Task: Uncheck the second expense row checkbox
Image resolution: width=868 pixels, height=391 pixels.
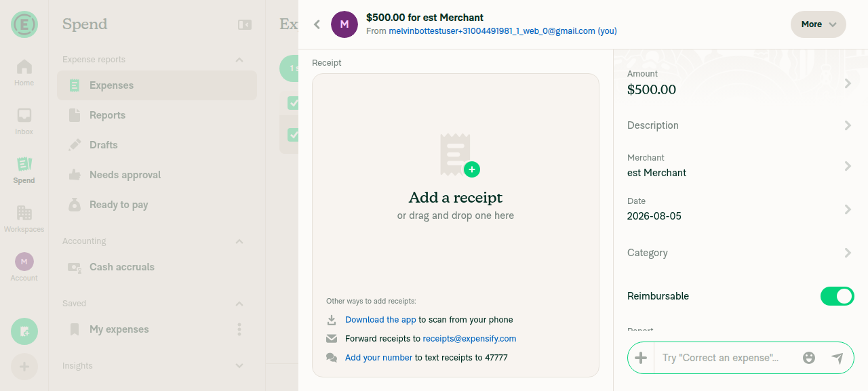Action: pos(294,135)
